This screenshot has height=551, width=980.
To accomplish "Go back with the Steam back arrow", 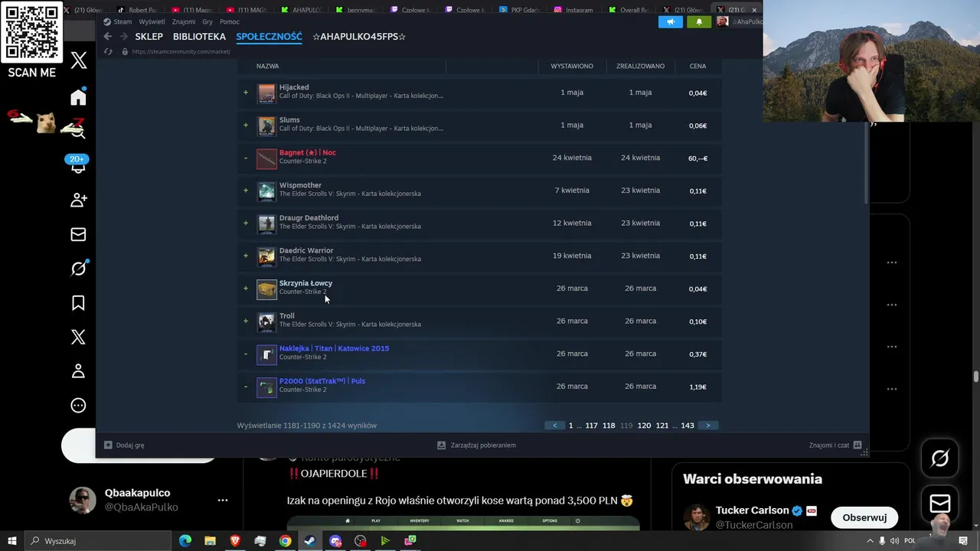I will [108, 37].
